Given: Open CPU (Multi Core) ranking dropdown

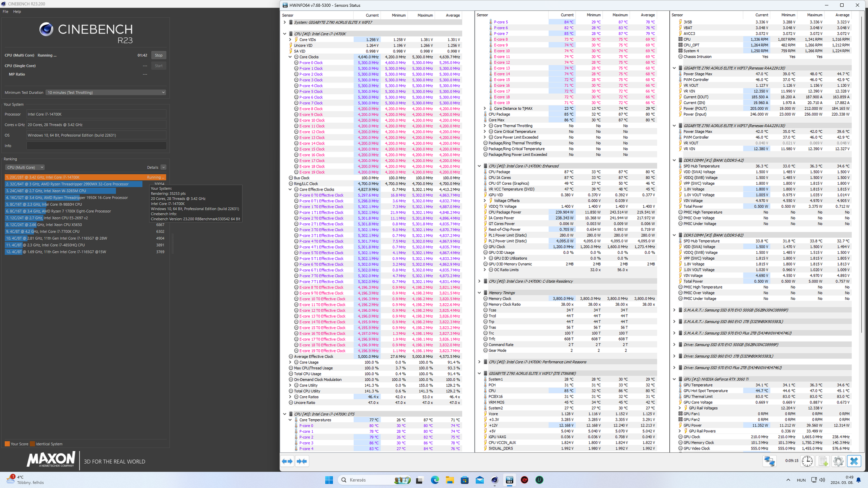Looking at the screenshot, I should point(25,168).
